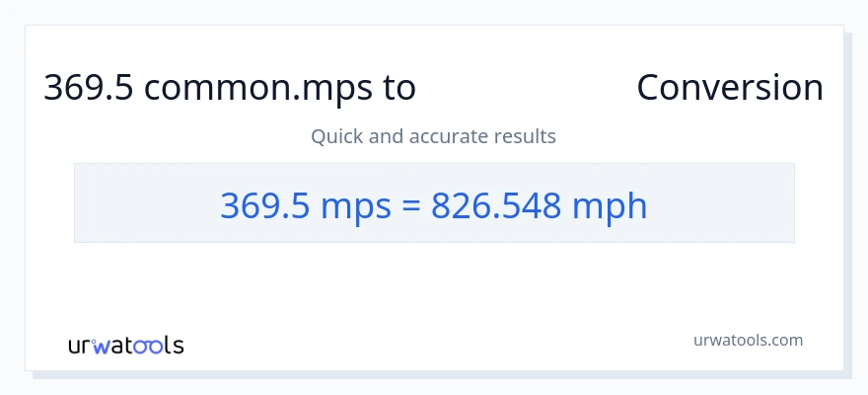
Task: Click the 'Quick and accurate results' subtitle
Action: click(x=433, y=135)
